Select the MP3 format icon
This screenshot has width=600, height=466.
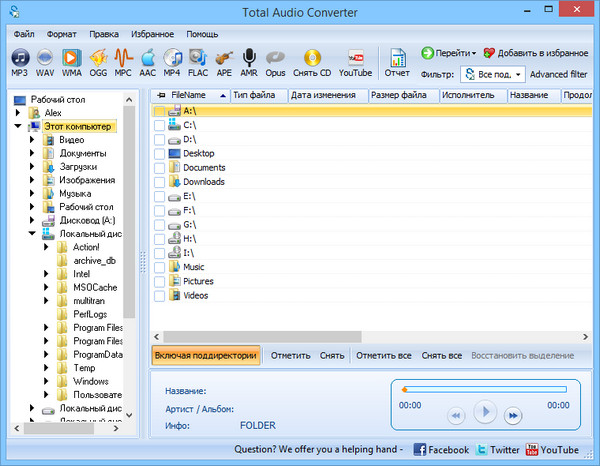[x=19, y=60]
